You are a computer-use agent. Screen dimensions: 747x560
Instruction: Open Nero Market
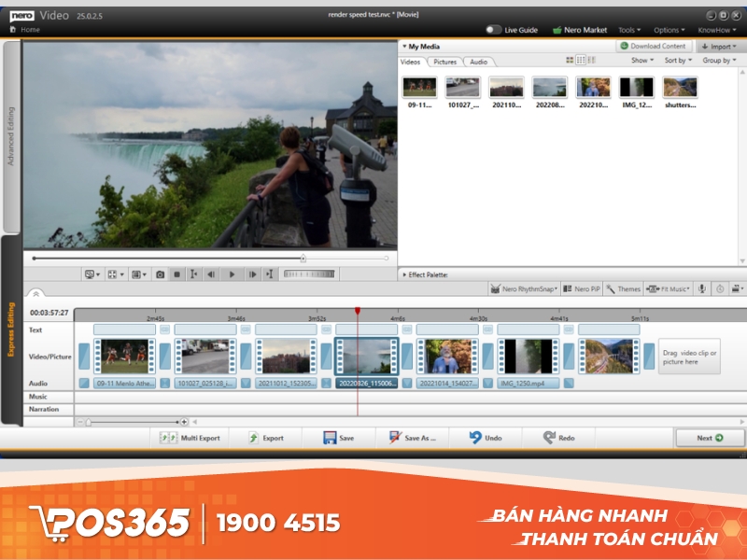pos(580,30)
